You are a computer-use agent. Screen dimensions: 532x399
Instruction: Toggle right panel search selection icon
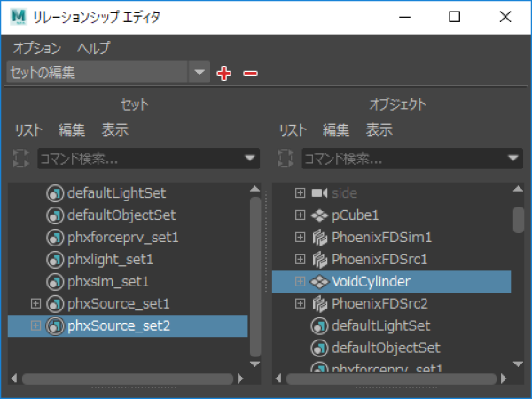click(x=286, y=159)
